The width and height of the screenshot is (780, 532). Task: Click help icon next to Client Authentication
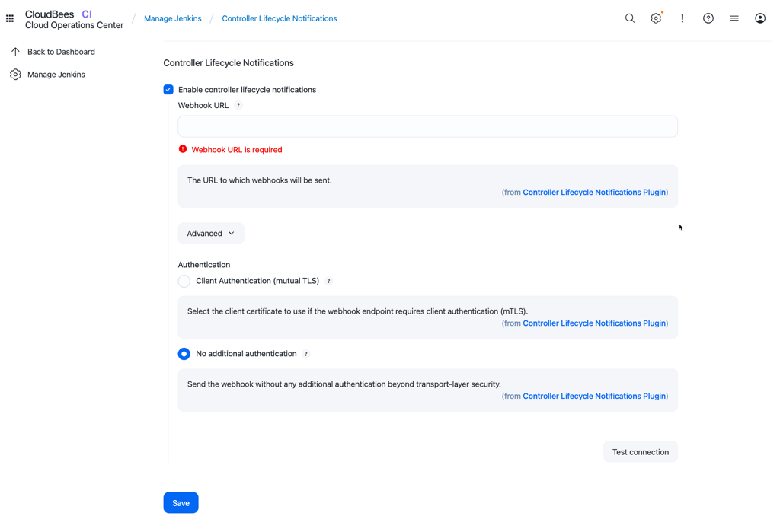click(329, 281)
